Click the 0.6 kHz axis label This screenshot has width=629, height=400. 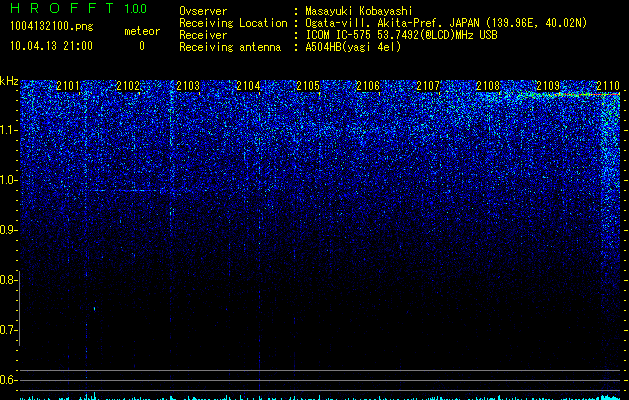tap(8, 380)
